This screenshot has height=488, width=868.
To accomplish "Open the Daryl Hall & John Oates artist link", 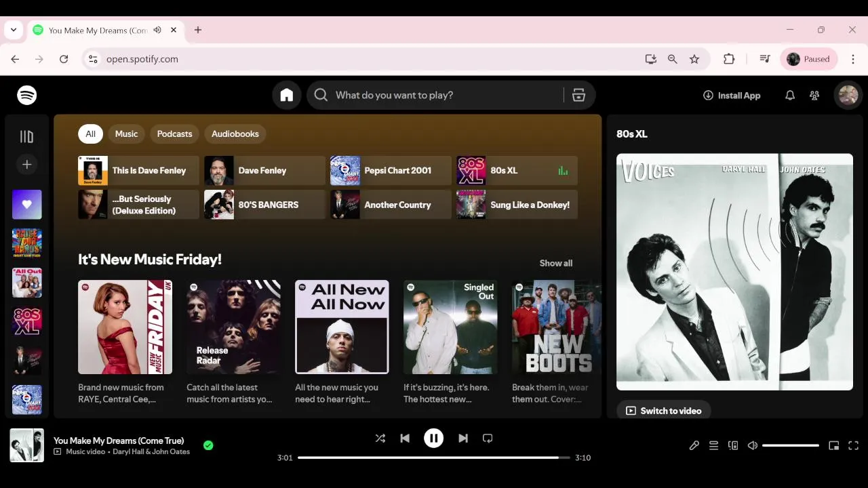I will coord(151,451).
